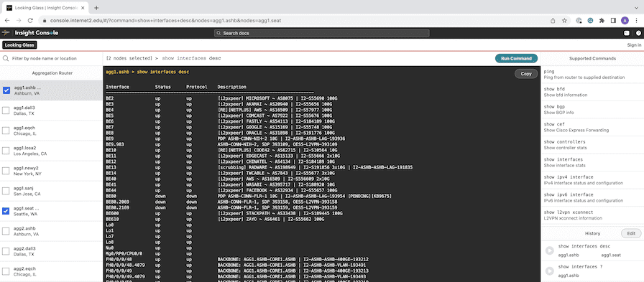Click the teal G extension icon
Screen dimensions: 644x282
(x=590, y=20)
